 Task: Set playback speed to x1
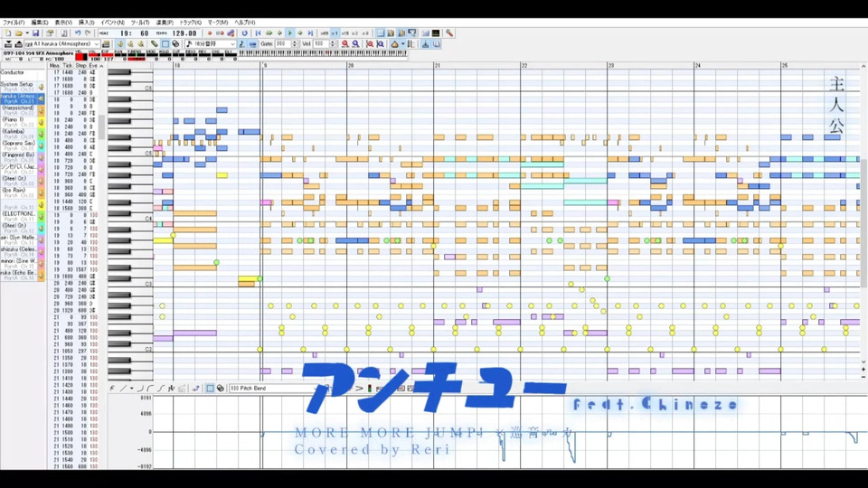[335, 33]
